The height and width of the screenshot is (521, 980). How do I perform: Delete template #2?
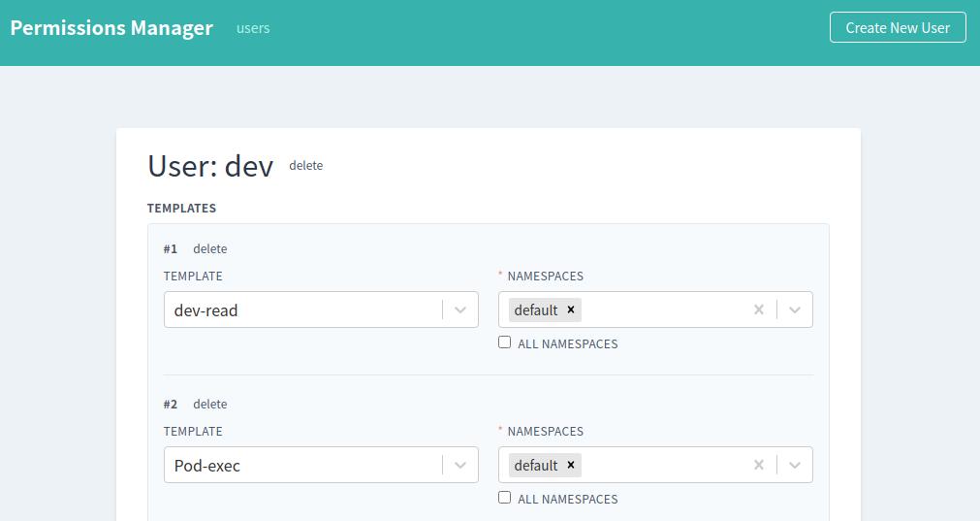[210, 404]
